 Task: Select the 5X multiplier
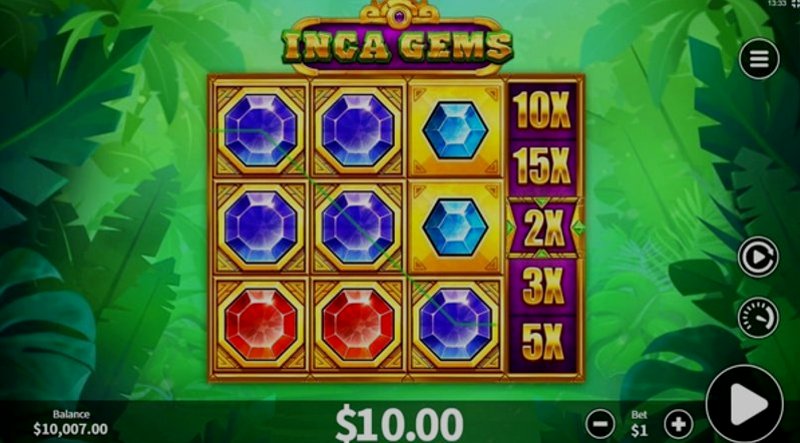click(x=542, y=341)
